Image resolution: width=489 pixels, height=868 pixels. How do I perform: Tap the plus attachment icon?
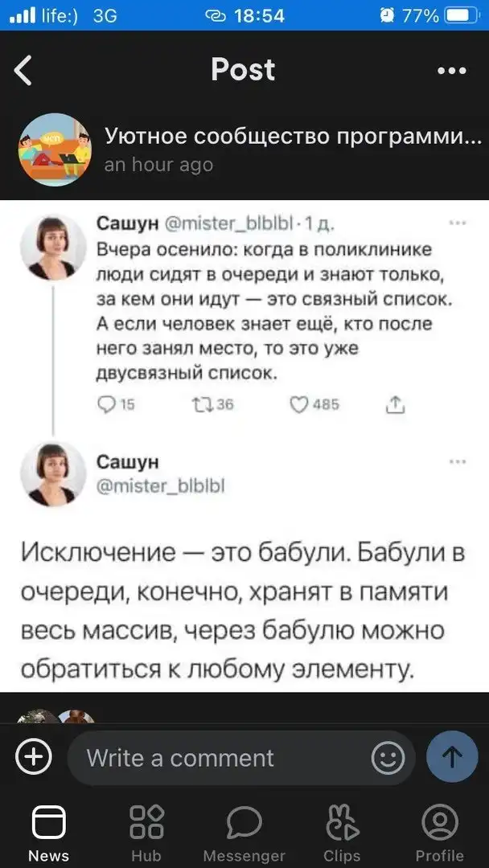click(34, 758)
